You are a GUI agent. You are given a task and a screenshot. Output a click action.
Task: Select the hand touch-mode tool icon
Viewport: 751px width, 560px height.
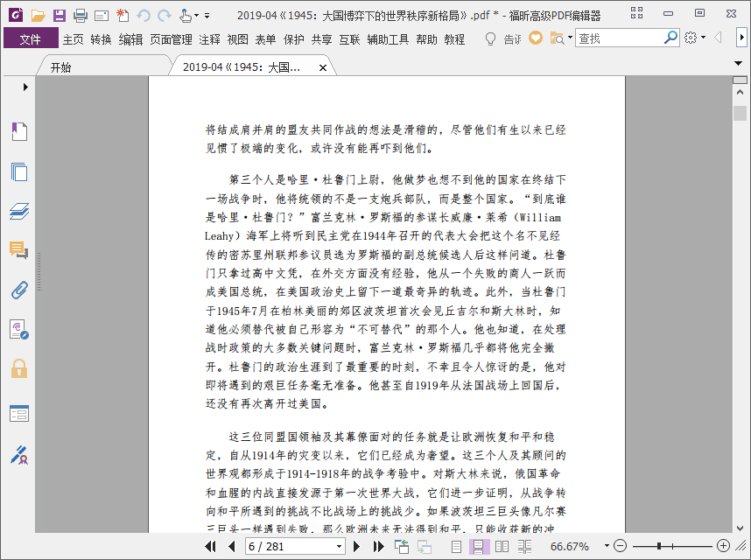tap(186, 16)
